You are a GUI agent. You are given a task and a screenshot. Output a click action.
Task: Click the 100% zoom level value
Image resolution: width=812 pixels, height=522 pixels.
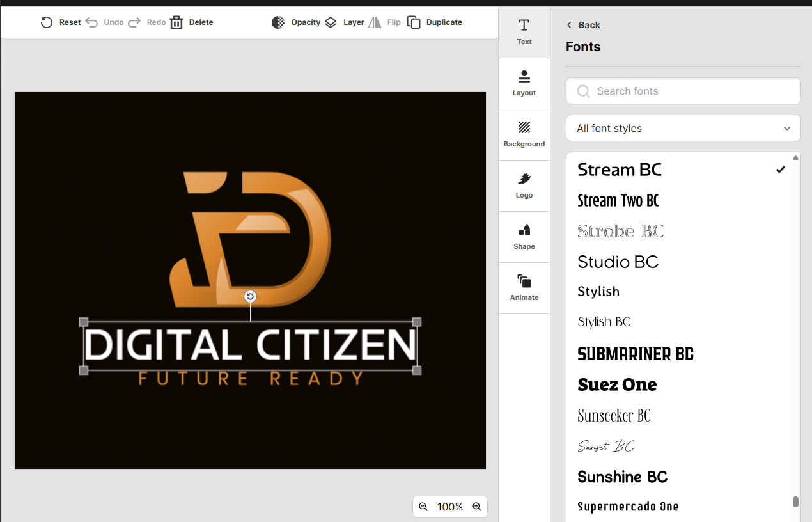tap(450, 507)
